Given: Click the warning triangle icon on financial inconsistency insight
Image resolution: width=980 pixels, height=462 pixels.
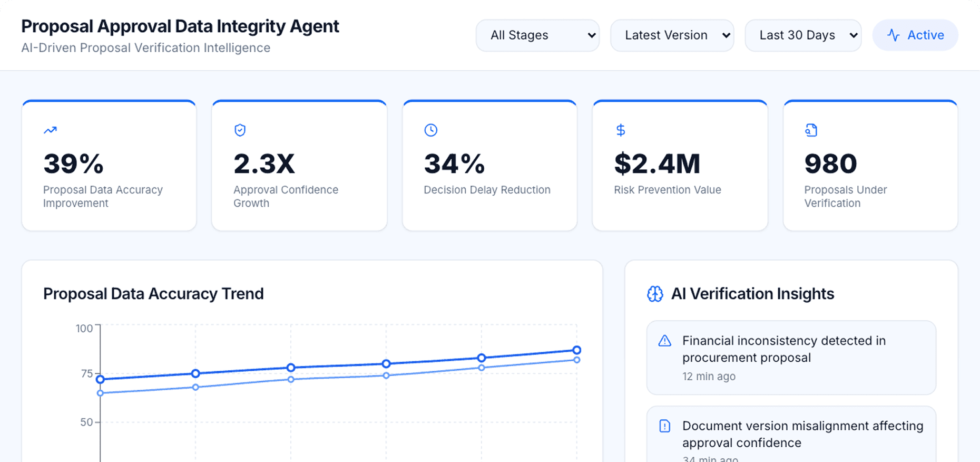Looking at the screenshot, I should pyautogui.click(x=665, y=341).
